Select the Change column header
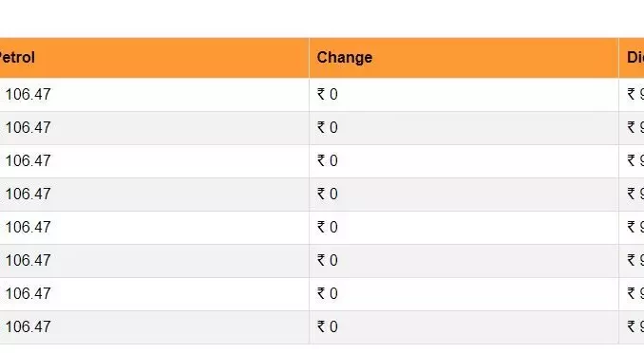This screenshot has height=353, width=644. point(345,58)
